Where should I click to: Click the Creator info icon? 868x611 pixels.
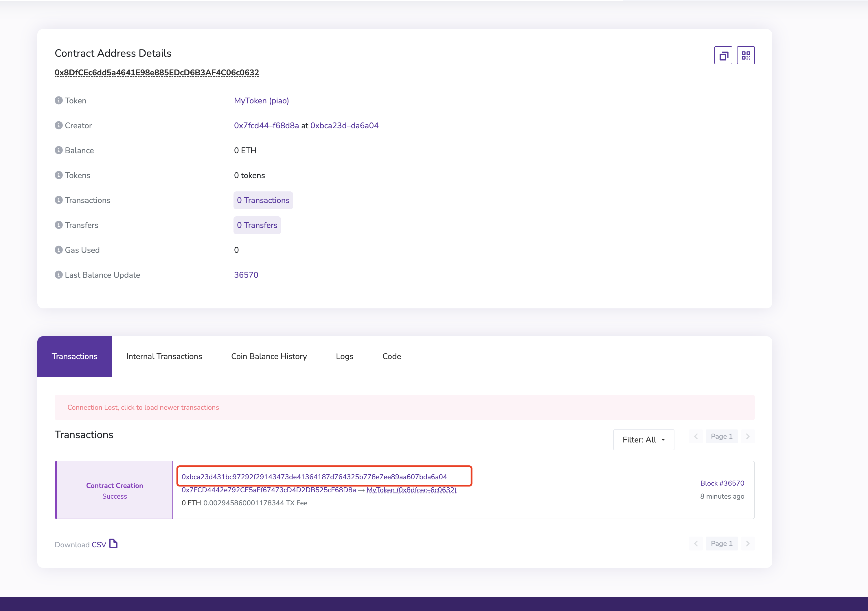(59, 125)
